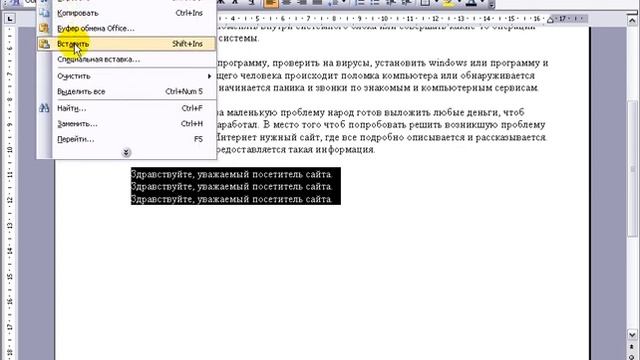Image resolution: width=640 pixels, height=360 pixels.
Task: Click the horizontal ruler at mark 10
Action: pyautogui.click(x=384, y=19)
